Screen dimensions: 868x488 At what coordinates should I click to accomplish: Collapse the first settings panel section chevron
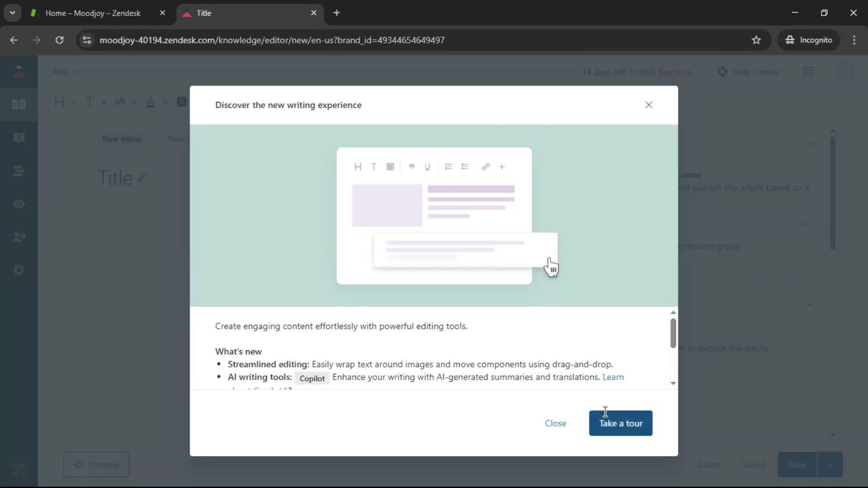tap(810, 145)
